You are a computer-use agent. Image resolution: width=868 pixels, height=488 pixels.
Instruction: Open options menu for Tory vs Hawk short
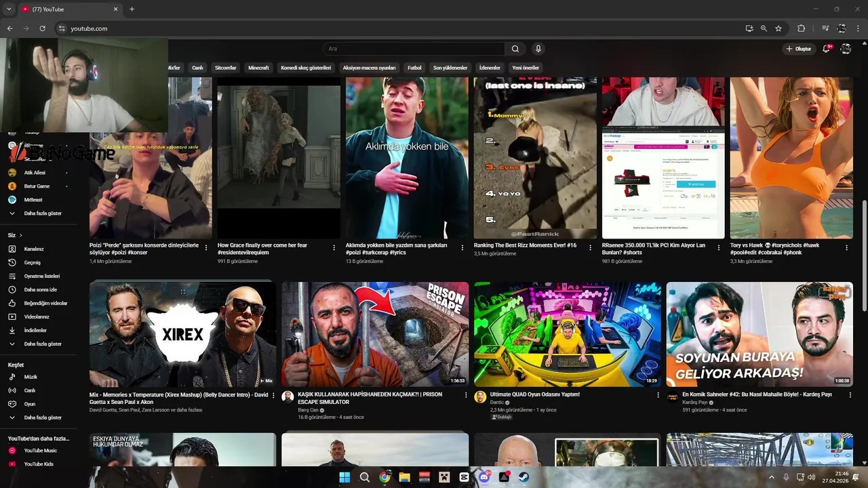(846, 248)
